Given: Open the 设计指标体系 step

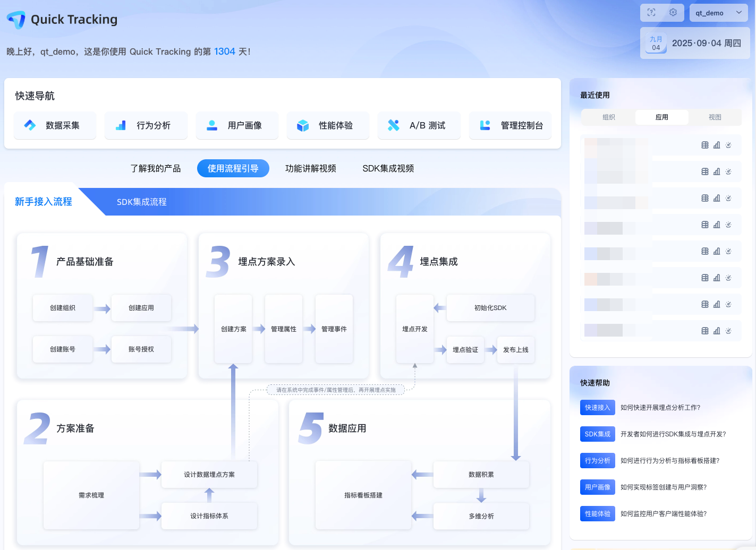Looking at the screenshot, I should (x=209, y=516).
